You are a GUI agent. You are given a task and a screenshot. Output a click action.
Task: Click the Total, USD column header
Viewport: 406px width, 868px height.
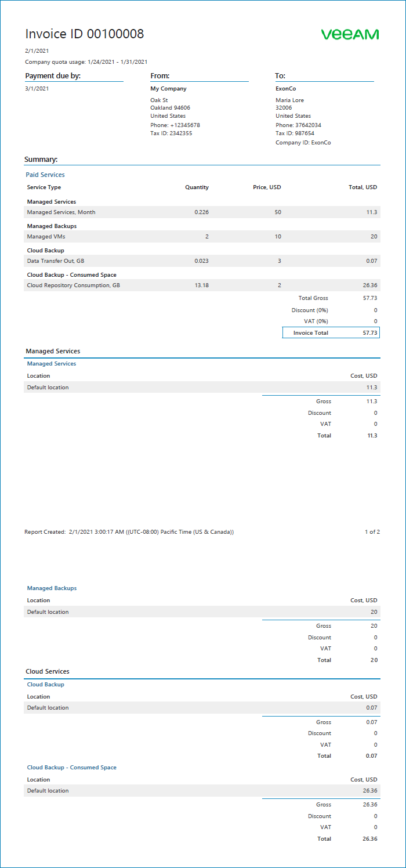(x=362, y=187)
